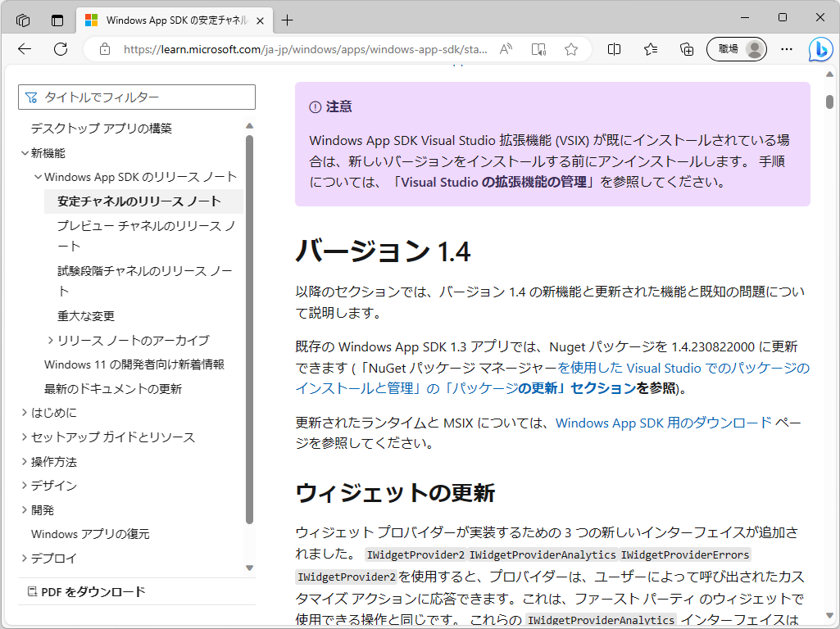Start Read aloud from the address bar

[506, 49]
